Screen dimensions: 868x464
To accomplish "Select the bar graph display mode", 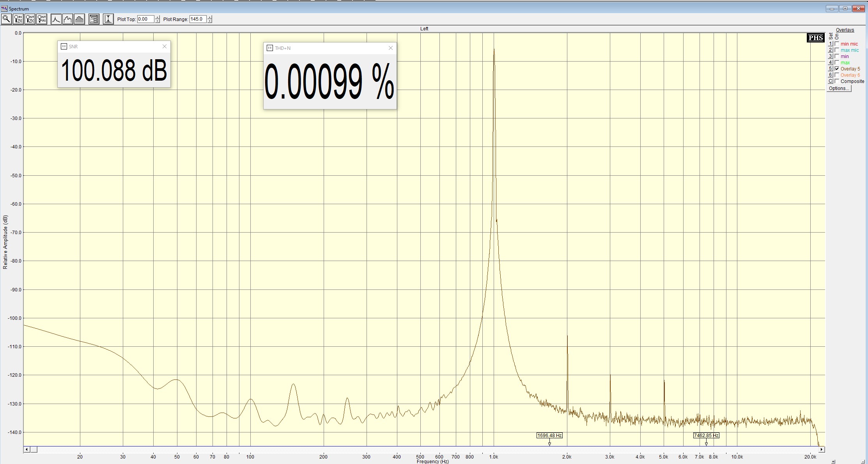I will (x=80, y=19).
